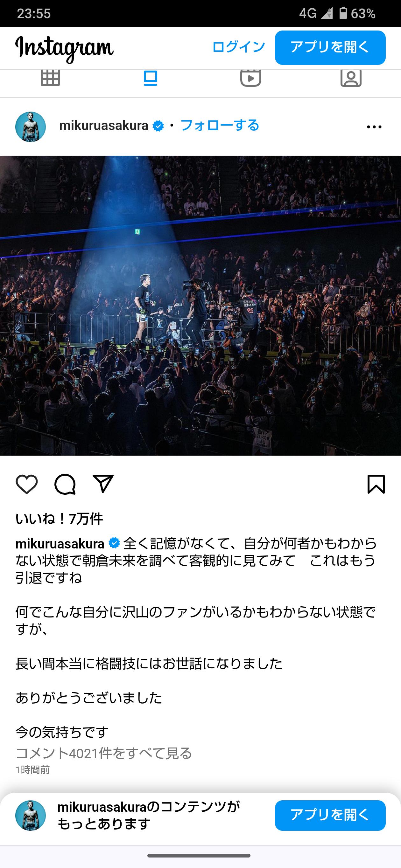
Task: Open the tagged photos tab
Action: click(351, 78)
